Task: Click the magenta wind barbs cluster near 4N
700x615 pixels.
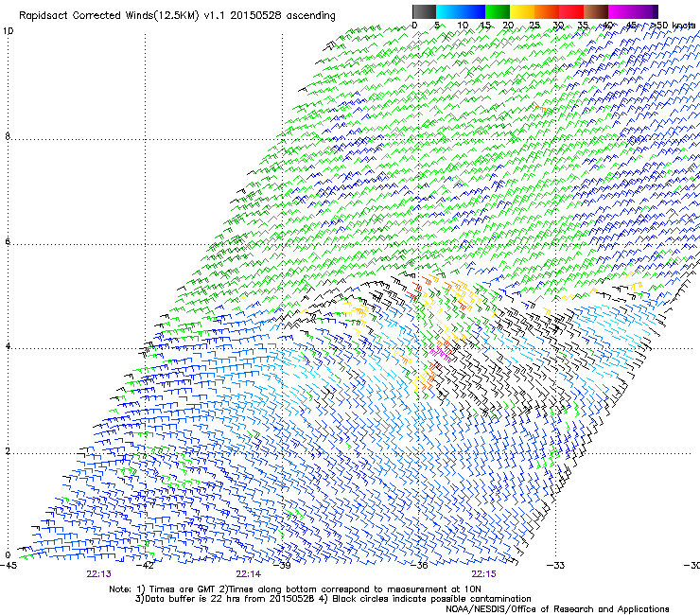Action: pos(441,355)
